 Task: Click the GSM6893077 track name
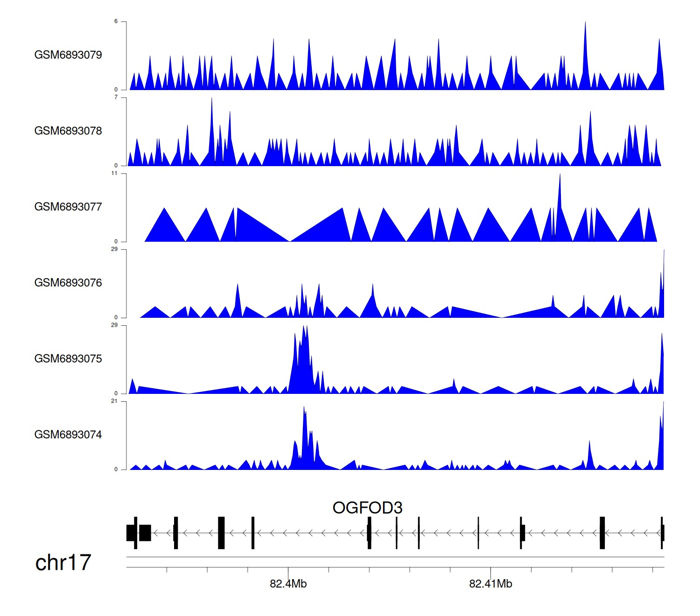68,207
